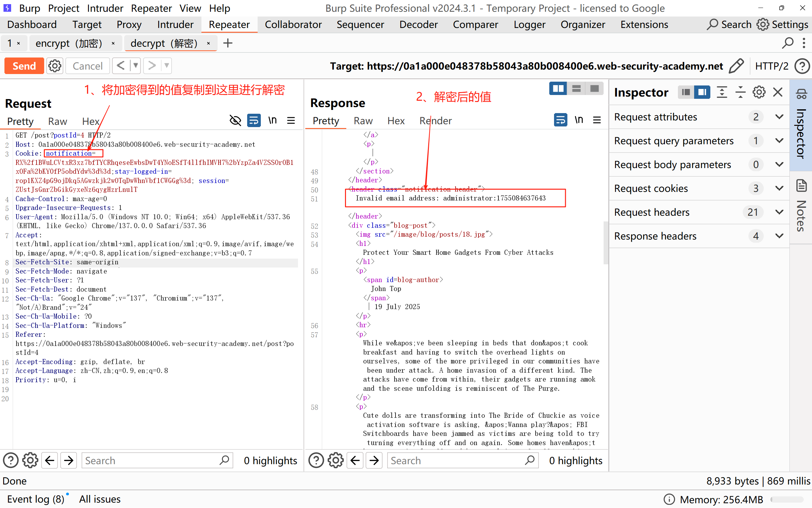The image size is (812, 508).
Task: Open Repeater send options gear icon
Action: (x=55, y=66)
